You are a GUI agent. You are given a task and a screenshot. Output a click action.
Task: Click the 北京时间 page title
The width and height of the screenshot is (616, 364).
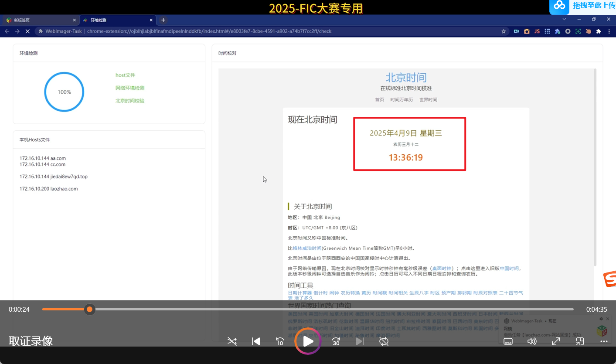[x=406, y=78]
